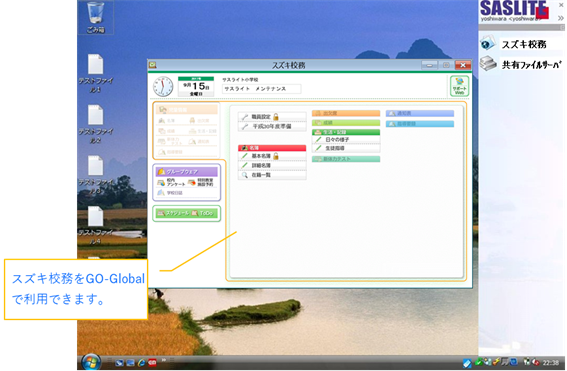The height and width of the screenshot is (371, 567).
Task: Open 日々の様子 daily record entry
Action: (346, 139)
